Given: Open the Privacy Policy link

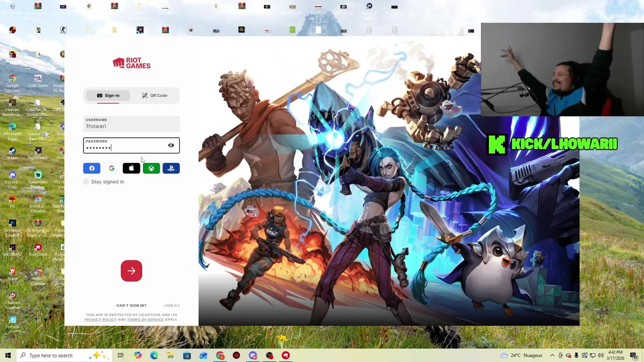Looking at the screenshot, I should [100, 319].
